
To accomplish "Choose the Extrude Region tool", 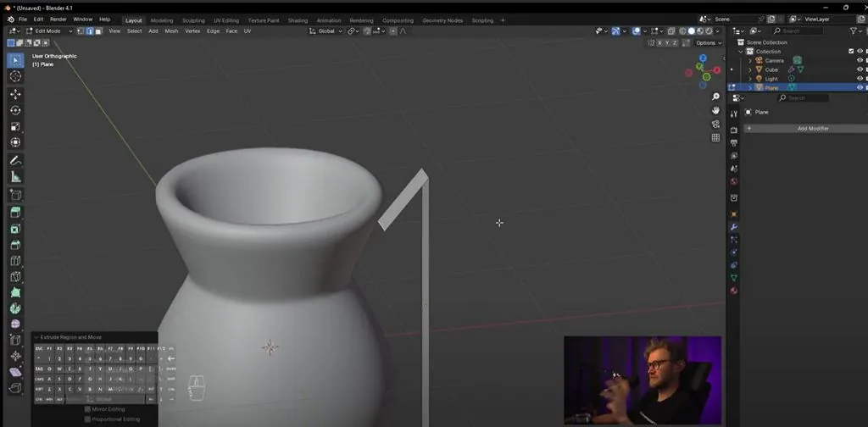I will (x=15, y=213).
